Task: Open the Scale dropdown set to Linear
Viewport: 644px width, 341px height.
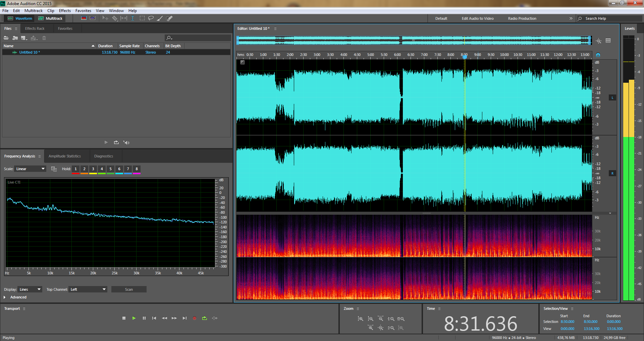Action: coord(30,169)
